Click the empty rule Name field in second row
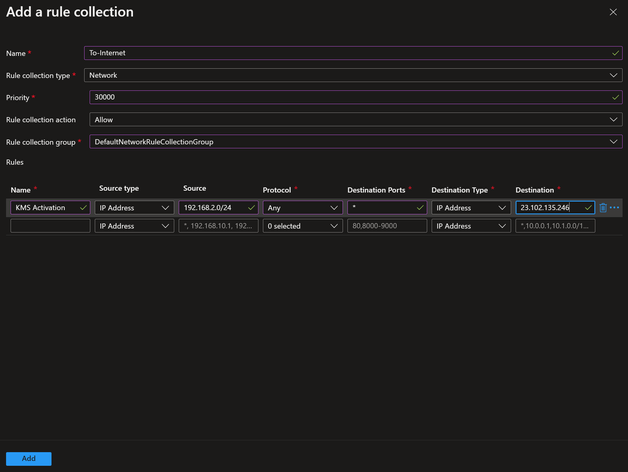628x472 pixels. click(50, 226)
